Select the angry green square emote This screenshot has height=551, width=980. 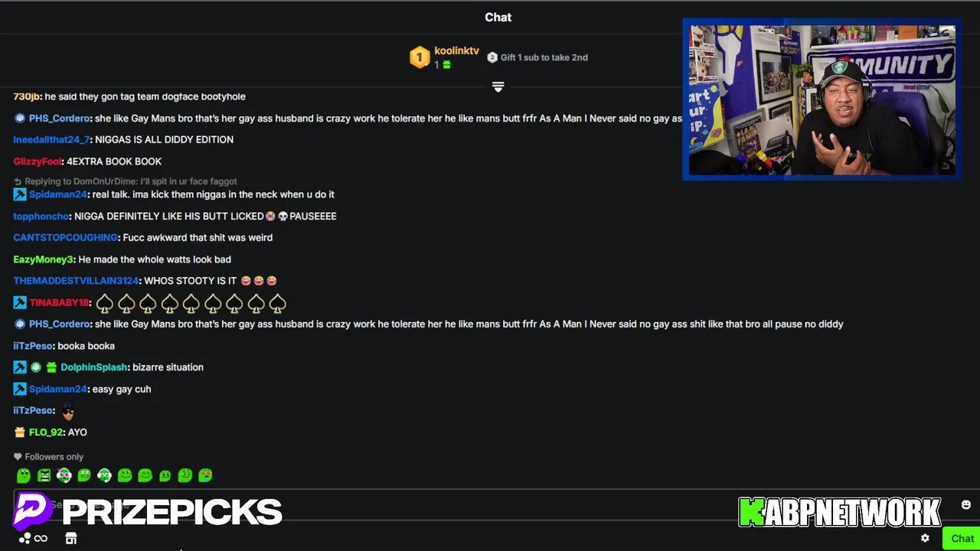coord(44,476)
